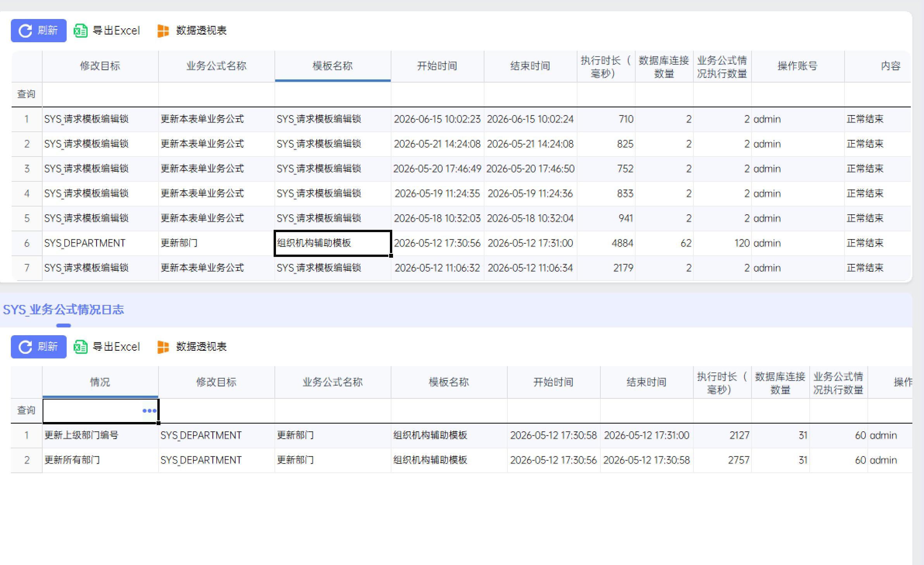Click 更新所有部门 cell

(x=100, y=460)
